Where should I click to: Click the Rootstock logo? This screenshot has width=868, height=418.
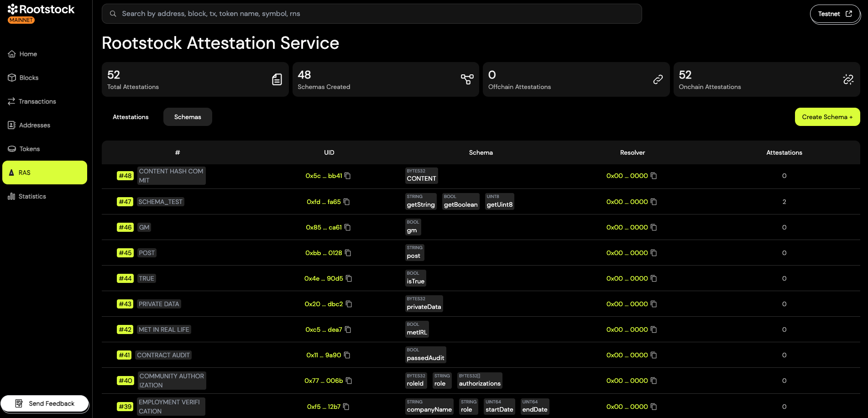click(41, 10)
